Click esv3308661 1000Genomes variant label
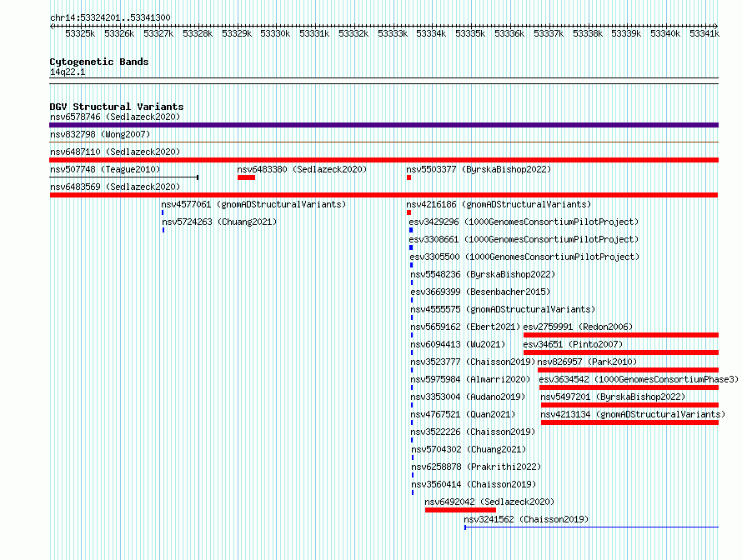This screenshot has height=560, width=742. click(x=524, y=239)
